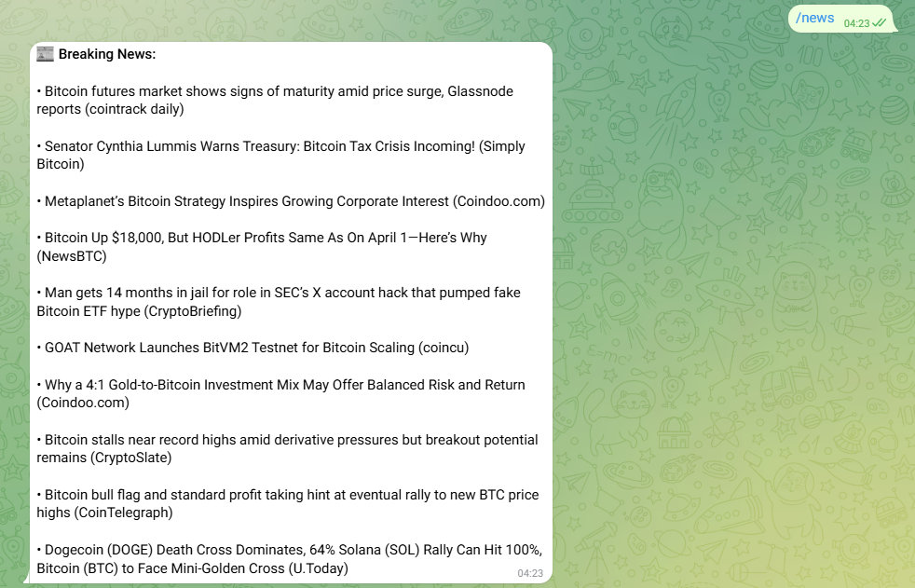Image resolution: width=915 pixels, height=588 pixels.
Task: Click the received message timestamp at bubble bottom
Action: pyautogui.click(x=530, y=573)
